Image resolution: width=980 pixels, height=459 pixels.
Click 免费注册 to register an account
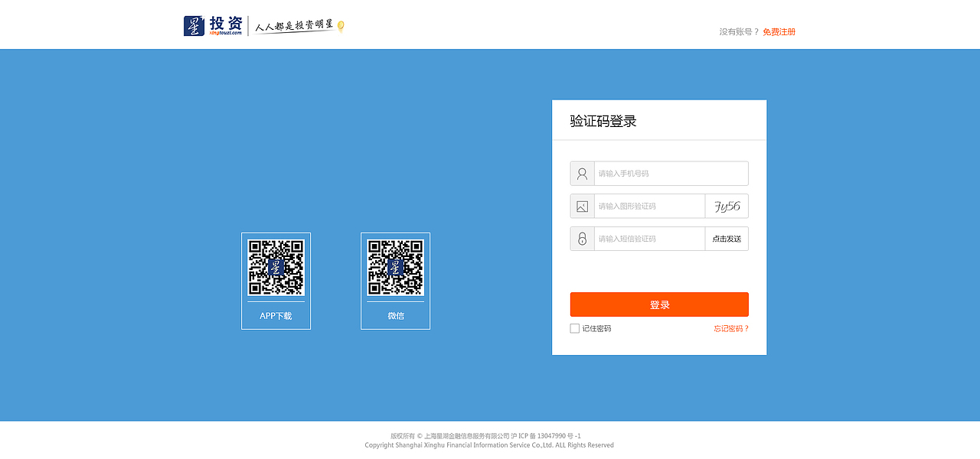pyautogui.click(x=777, y=31)
